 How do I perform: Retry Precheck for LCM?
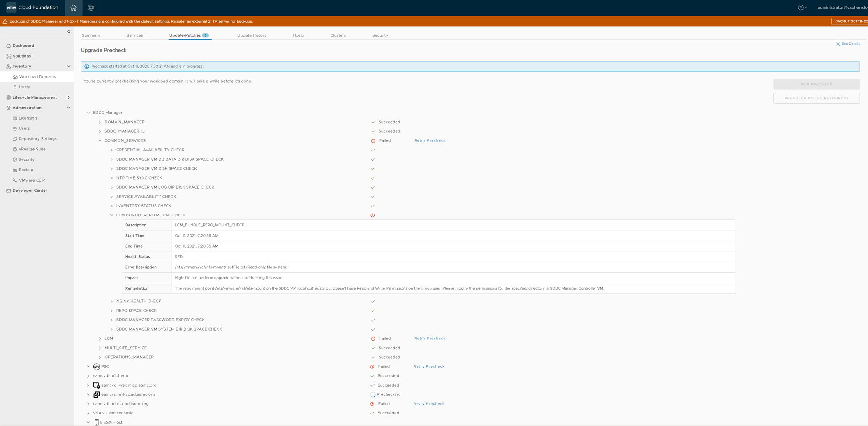click(x=430, y=338)
